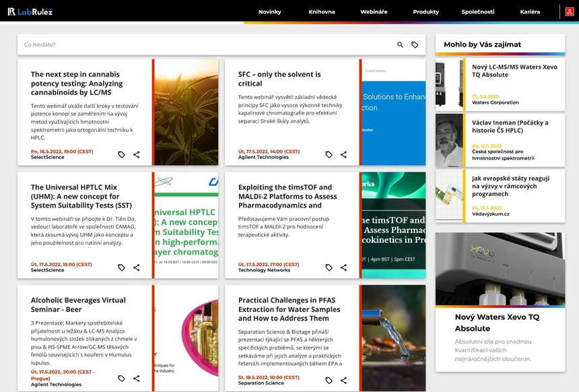Screen dimensions: 579x392
Task: Go to the Webináře section
Action: (374, 12)
